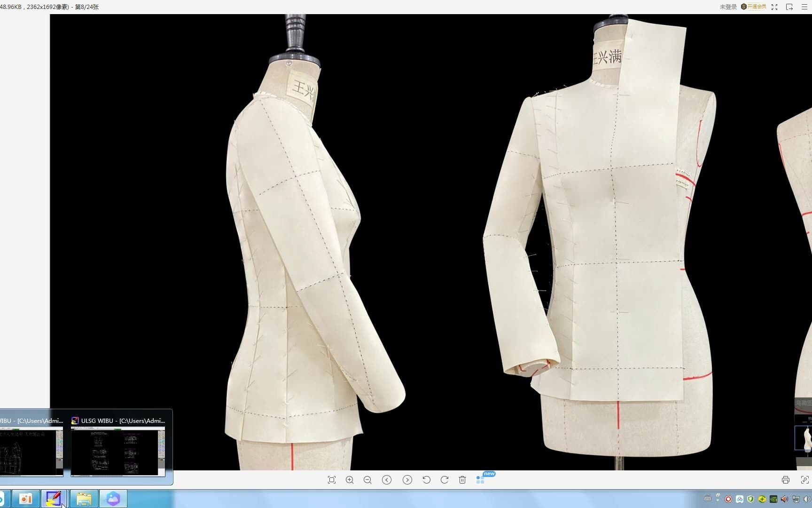Image resolution: width=812 pixels, height=508 pixels.
Task: Click the yellow-green plus update tray icon
Action: point(762,499)
